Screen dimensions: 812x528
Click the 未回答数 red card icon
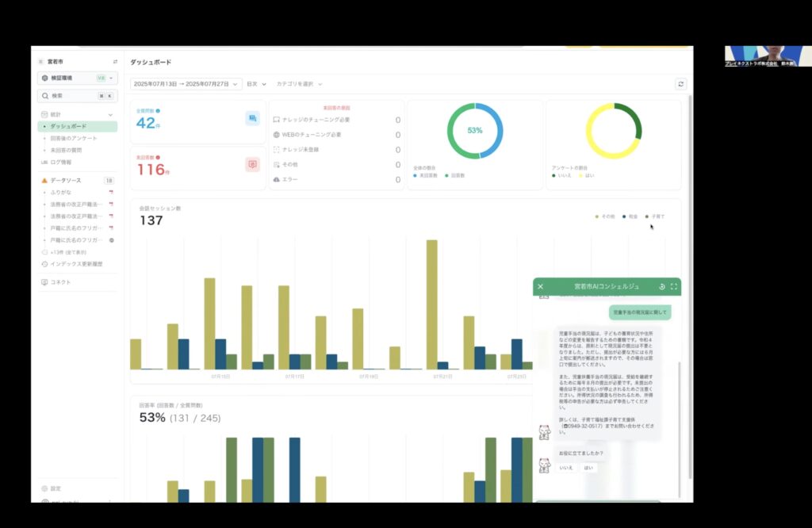[252, 164]
